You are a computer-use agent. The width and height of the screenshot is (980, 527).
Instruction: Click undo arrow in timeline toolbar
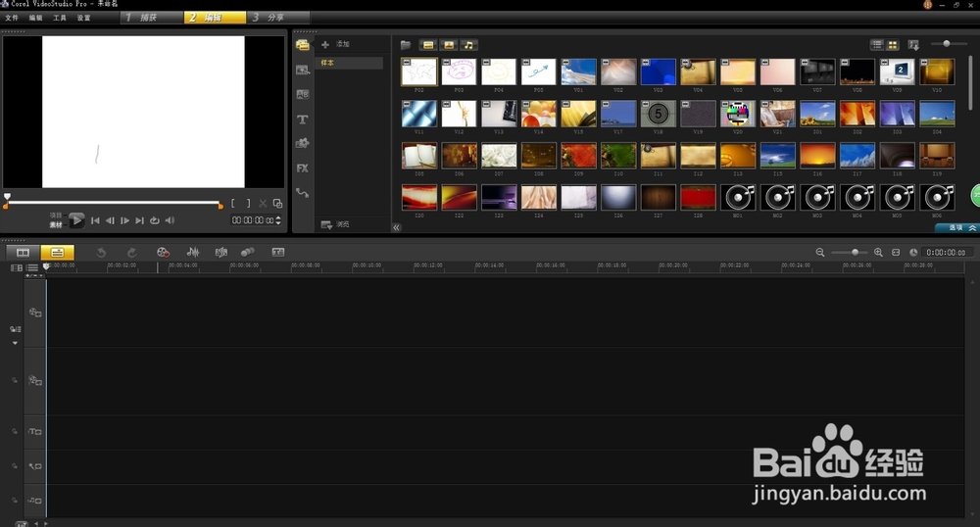[101, 253]
